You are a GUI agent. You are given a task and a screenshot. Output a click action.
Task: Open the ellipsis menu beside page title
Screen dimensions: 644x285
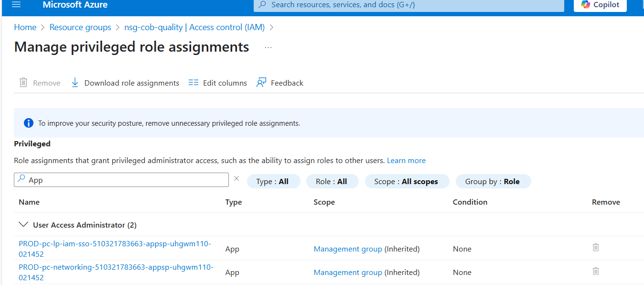pos(268,48)
